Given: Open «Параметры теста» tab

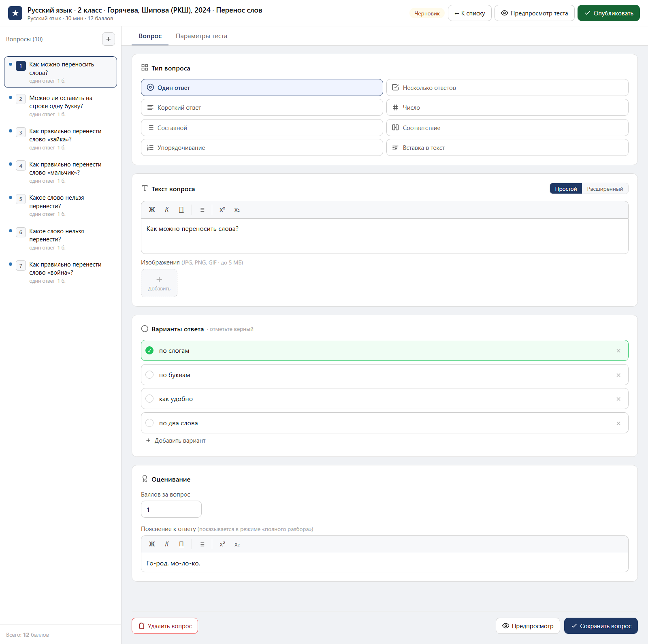Looking at the screenshot, I should pos(201,36).
